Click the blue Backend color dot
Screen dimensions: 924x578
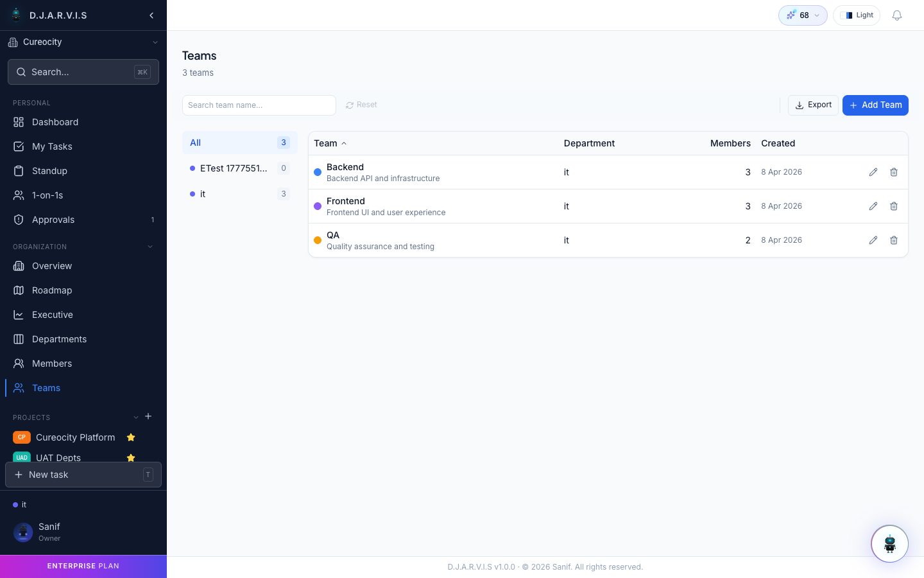pos(318,172)
